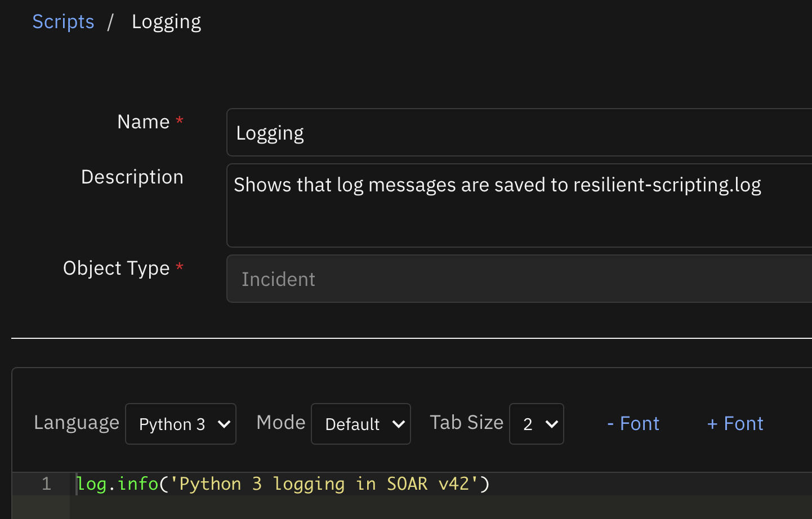Click the chevron arrow of Tab Size select

click(552, 424)
